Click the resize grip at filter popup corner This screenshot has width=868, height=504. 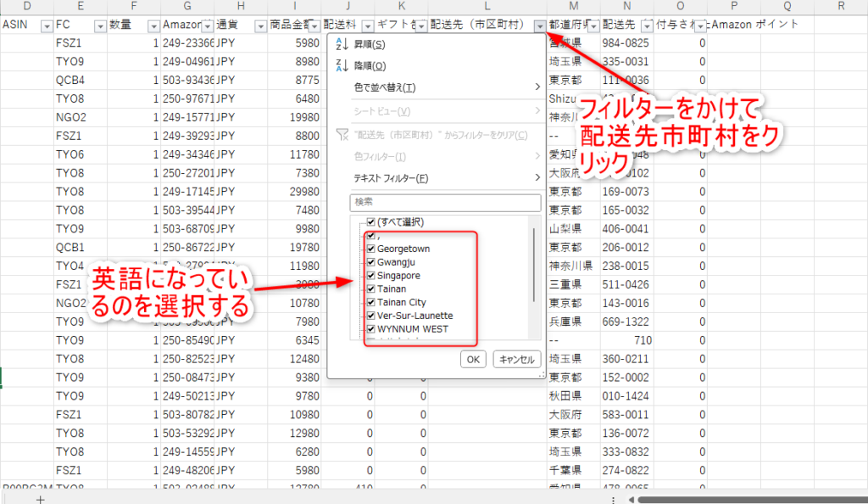(539, 373)
